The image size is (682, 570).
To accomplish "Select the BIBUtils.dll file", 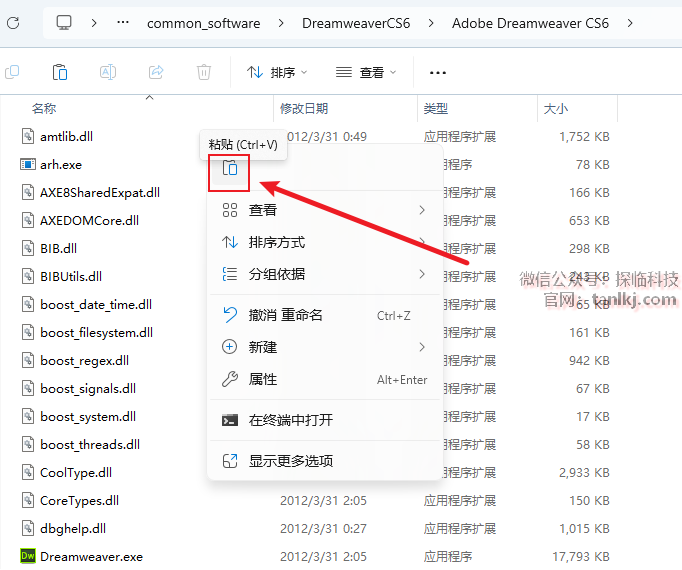I will coord(71,276).
